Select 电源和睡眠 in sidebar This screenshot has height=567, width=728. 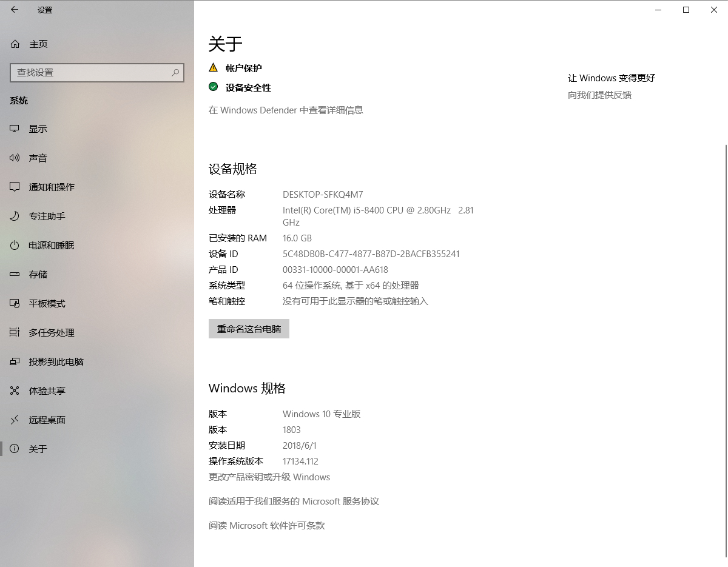97,246
